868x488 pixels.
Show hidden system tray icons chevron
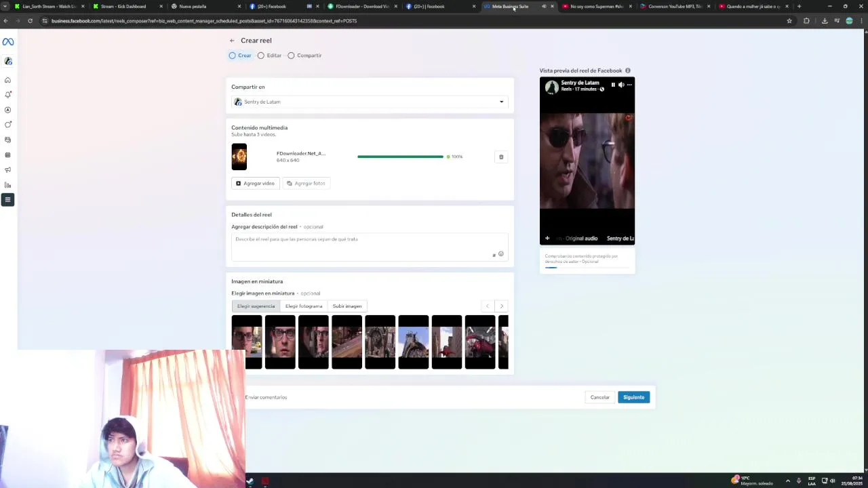[787, 481]
